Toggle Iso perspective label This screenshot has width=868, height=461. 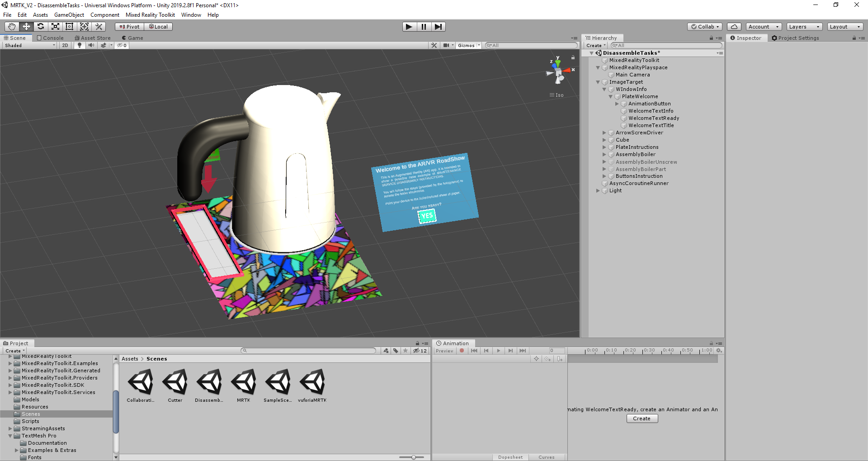557,95
